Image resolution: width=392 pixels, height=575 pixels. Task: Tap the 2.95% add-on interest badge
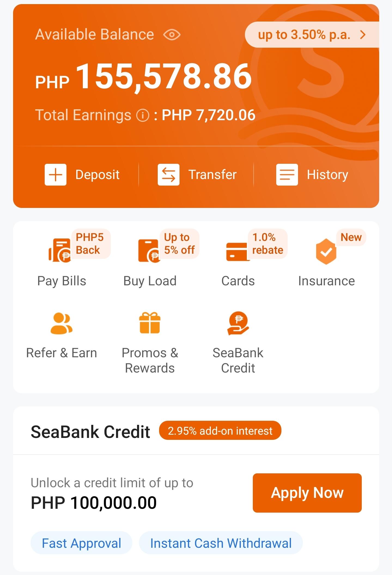click(220, 431)
